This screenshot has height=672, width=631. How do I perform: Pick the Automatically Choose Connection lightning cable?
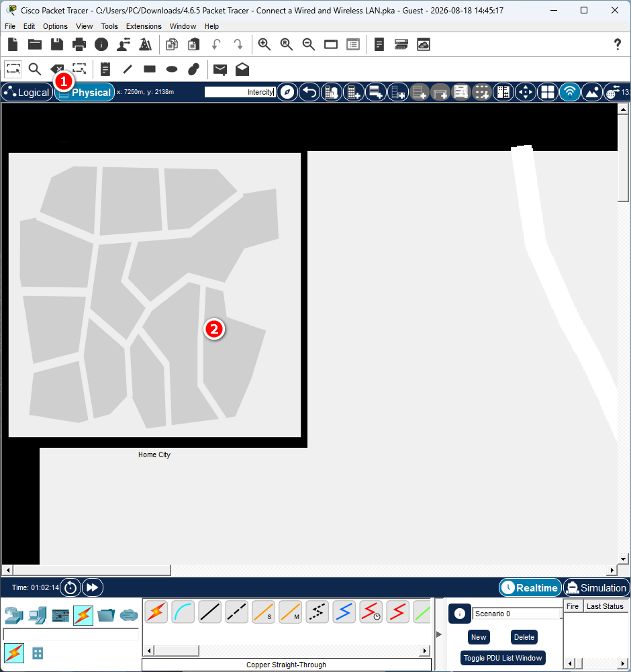click(x=156, y=612)
